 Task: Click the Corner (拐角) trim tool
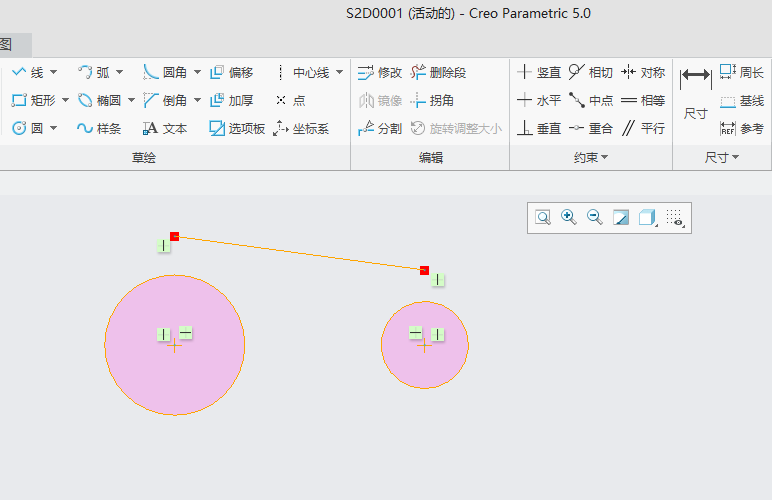[432, 100]
